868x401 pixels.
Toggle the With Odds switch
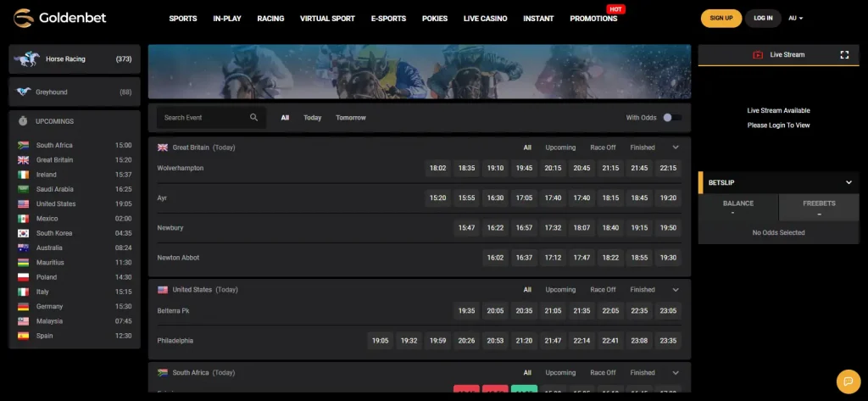coord(672,118)
